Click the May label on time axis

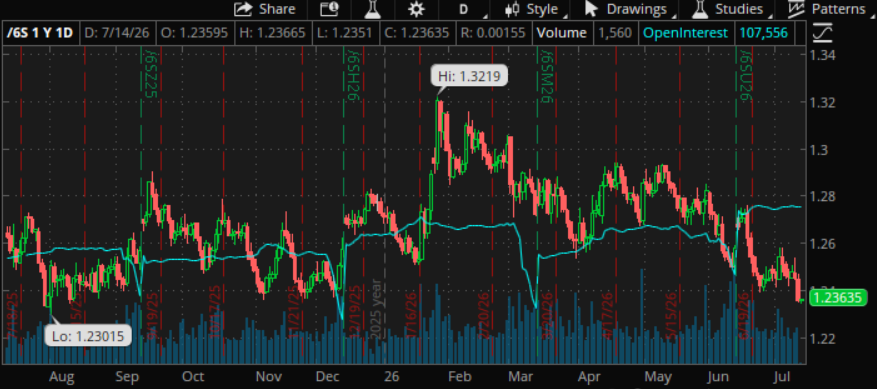(657, 376)
